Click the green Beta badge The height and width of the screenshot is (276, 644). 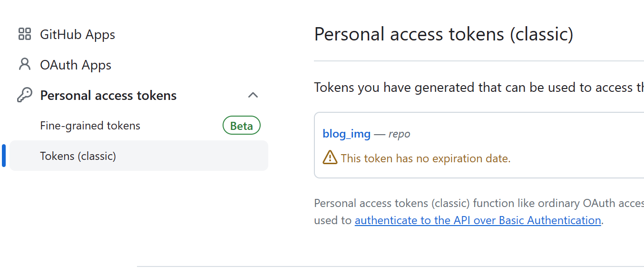[x=242, y=126]
